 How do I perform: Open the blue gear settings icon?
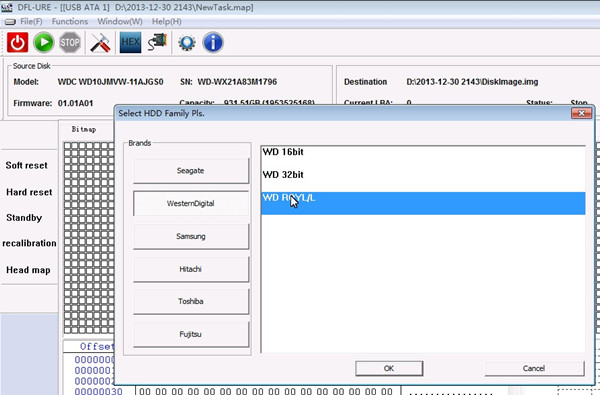(x=187, y=42)
